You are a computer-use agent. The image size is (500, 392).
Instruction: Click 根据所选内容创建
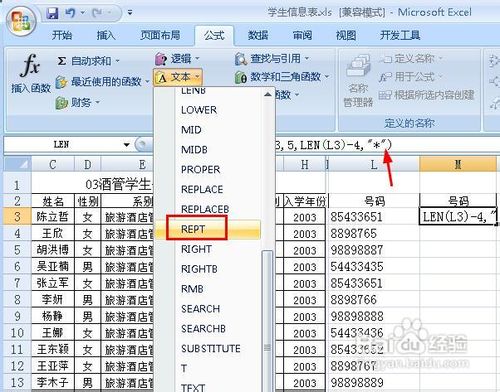[x=426, y=95]
